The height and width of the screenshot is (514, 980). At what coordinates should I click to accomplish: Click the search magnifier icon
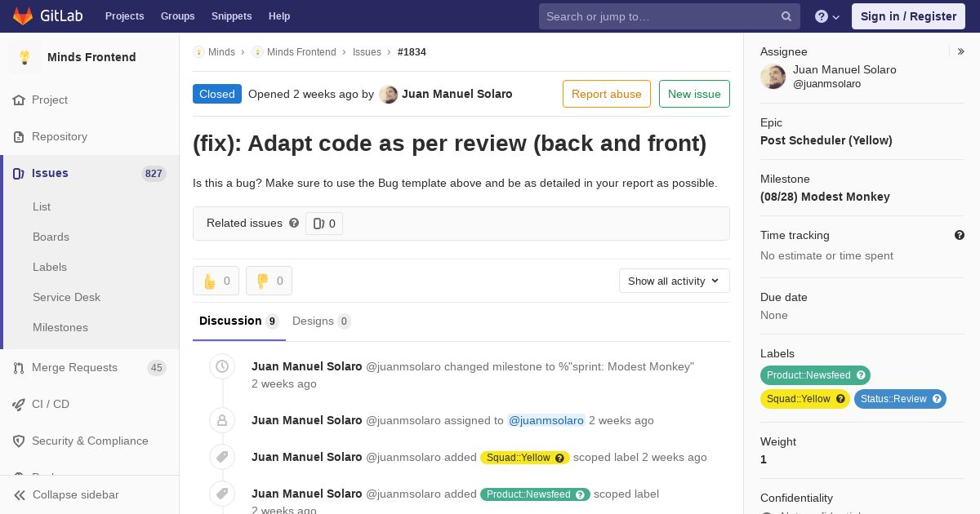click(786, 16)
